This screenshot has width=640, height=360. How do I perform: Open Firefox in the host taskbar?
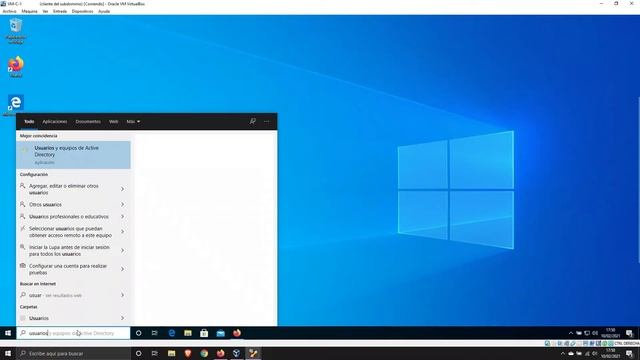tap(220, 353)
